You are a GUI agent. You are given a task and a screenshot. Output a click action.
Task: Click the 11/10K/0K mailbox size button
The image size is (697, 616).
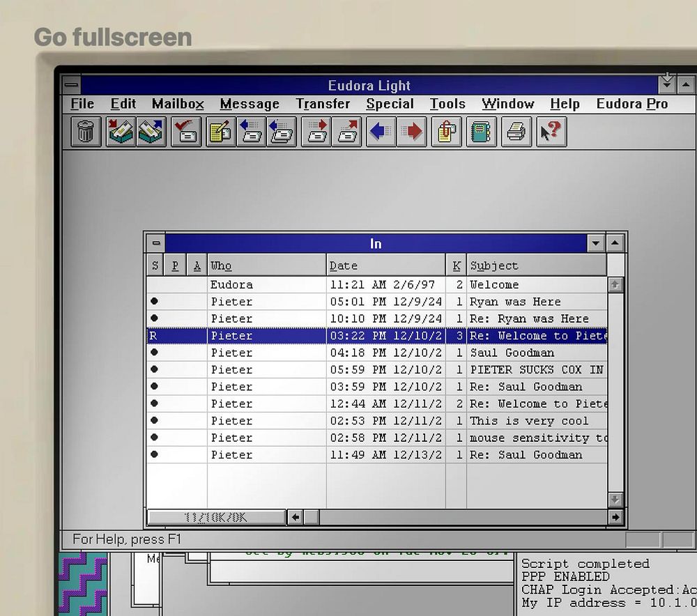point(216,517)
